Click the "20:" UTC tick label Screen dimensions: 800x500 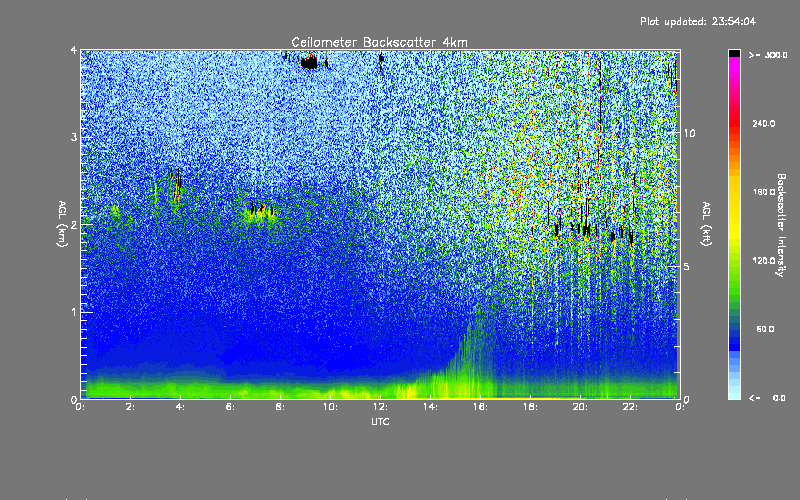580,407
